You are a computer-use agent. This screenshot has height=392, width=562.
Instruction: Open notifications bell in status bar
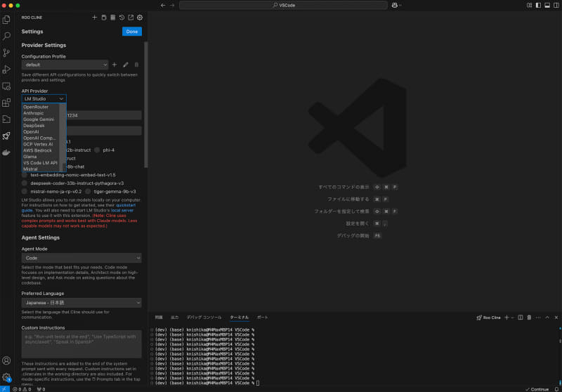click(556, 389)
